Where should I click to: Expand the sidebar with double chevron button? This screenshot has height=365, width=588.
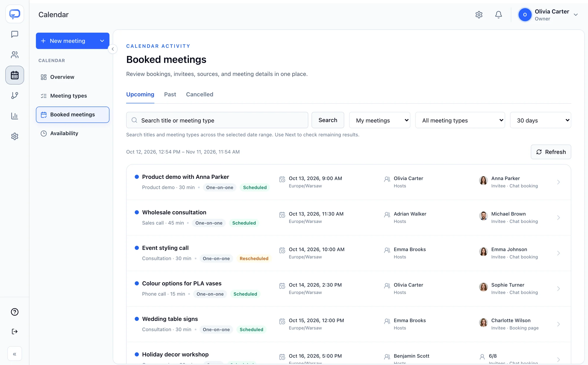click(15, 354)
